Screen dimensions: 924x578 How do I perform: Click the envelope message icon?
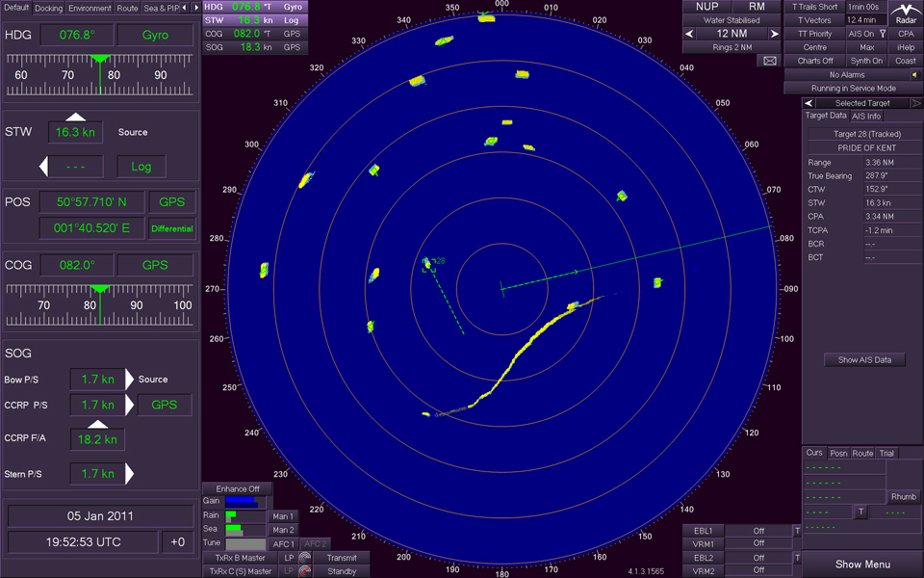(770, 61)
